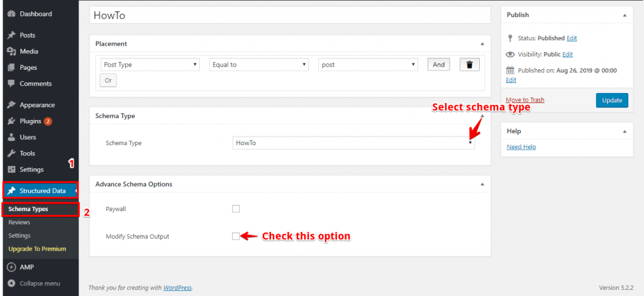
Task: Click the Appearance paintbrush icon
Action: pyautogui.click(x=11, y=105)
